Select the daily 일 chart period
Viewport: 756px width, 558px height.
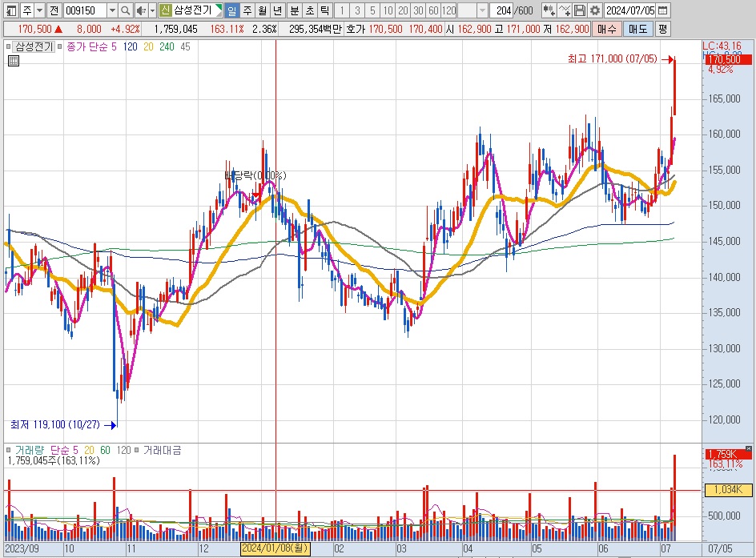click(232, 10)
